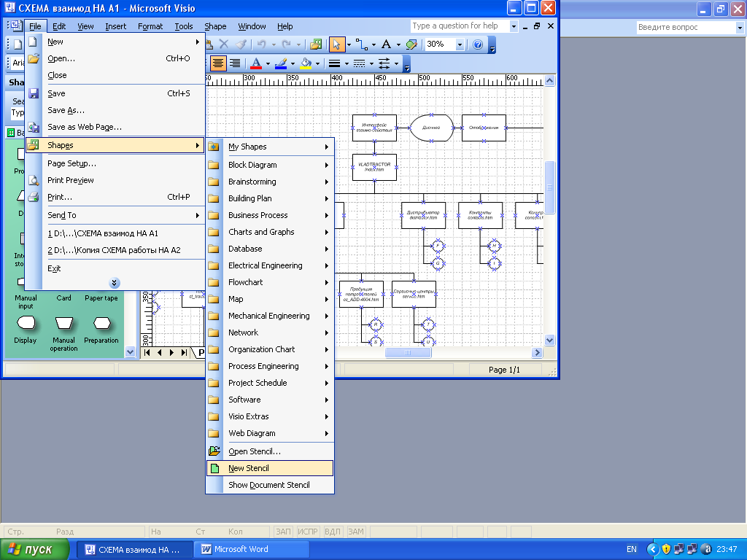Click the Delete (X) toolbar icon
The height and width of the screenshot is (560, 747).
(223, 44)
